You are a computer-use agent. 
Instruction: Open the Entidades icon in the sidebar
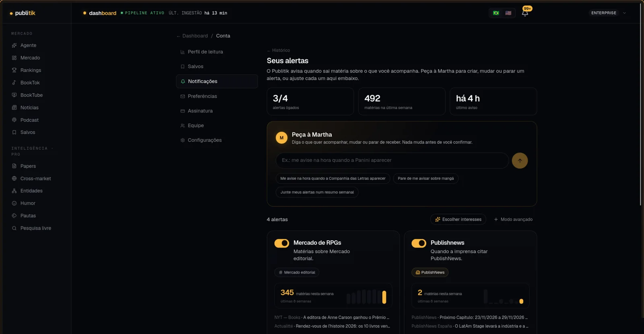(x=14, y=191)
